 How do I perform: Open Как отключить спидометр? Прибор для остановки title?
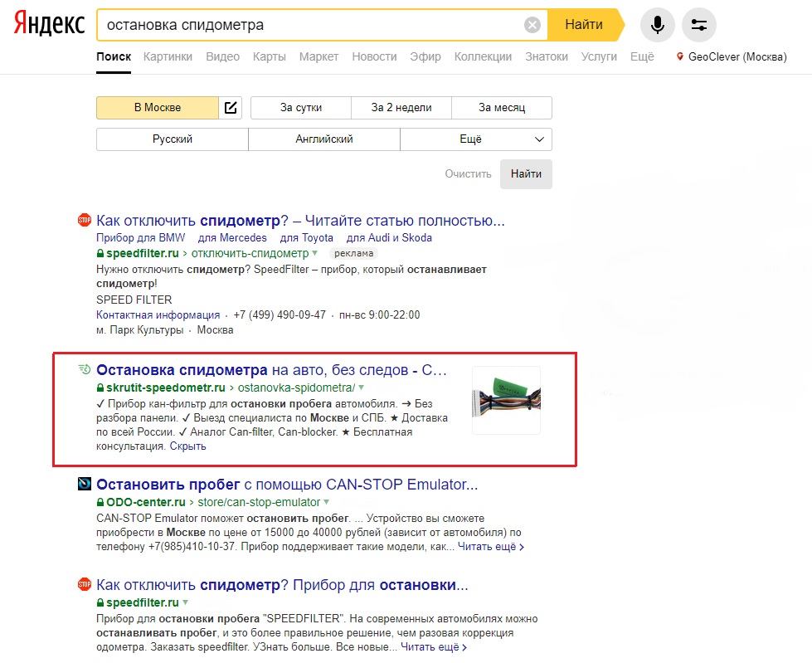(282, 585)
